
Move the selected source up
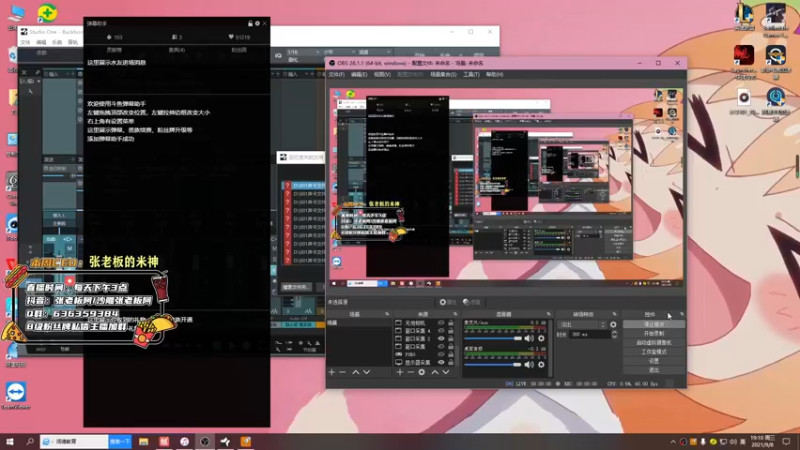(435, 372)
